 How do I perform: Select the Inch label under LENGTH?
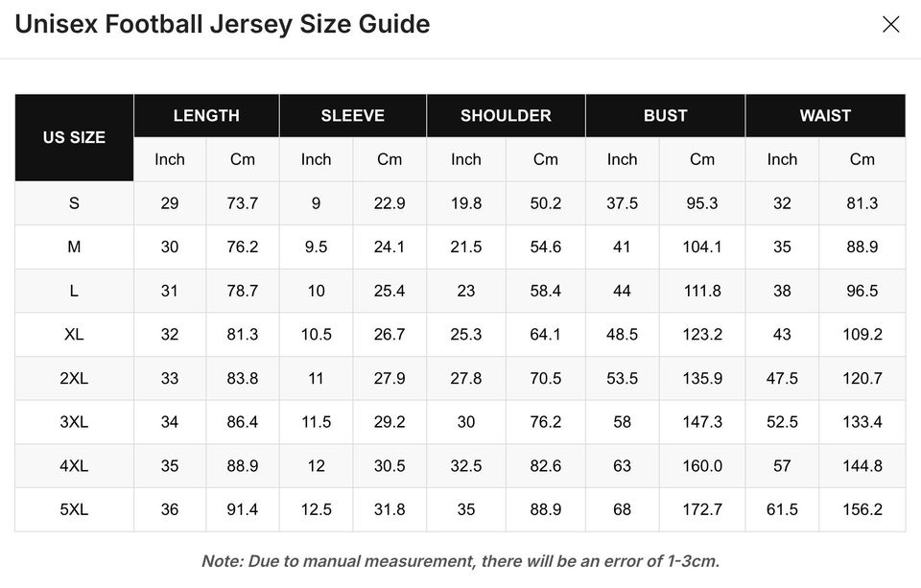(x=170, y=159)
